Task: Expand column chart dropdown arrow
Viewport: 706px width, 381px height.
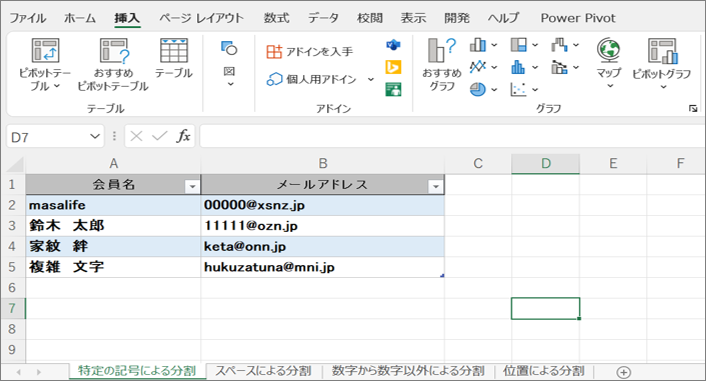Action: coord(494,45)
